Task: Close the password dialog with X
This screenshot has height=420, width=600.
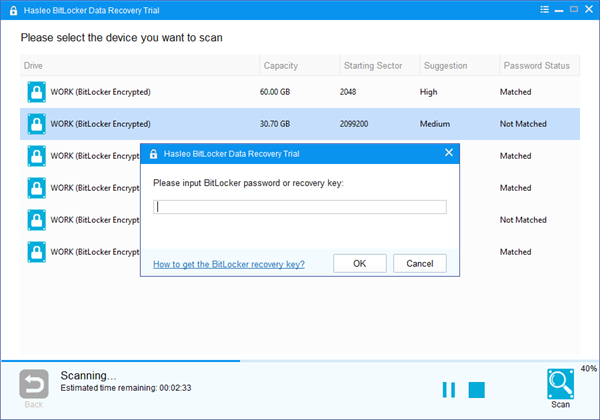Action: click(x=448, y=153)
